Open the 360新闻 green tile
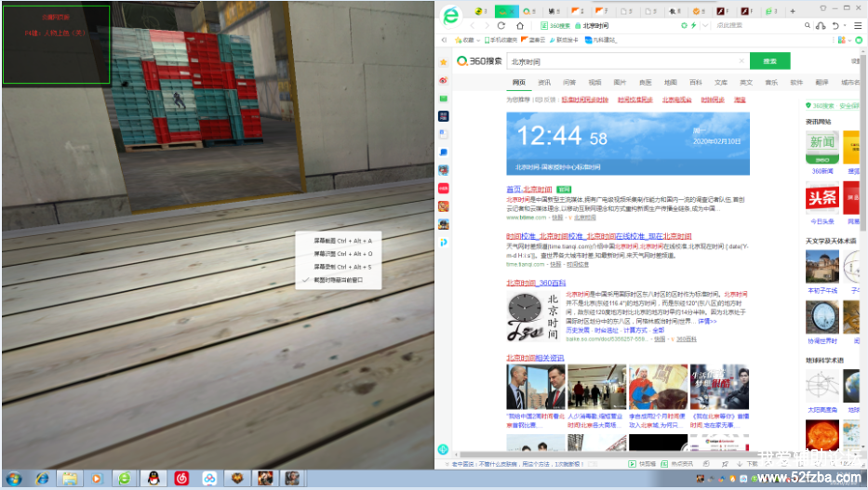The width and height of the screenshot is (868, 490). click(822, 147)
